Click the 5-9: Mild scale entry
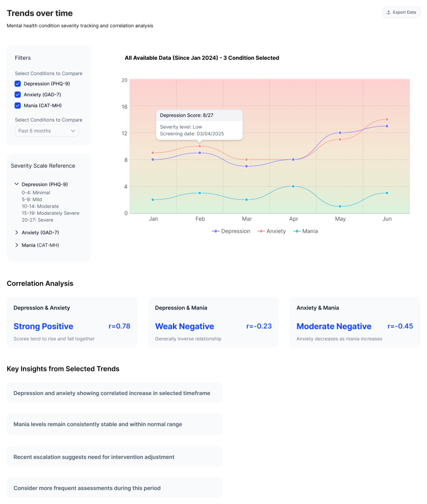This screenshot has width=427, height=504. tap(32, 199)
